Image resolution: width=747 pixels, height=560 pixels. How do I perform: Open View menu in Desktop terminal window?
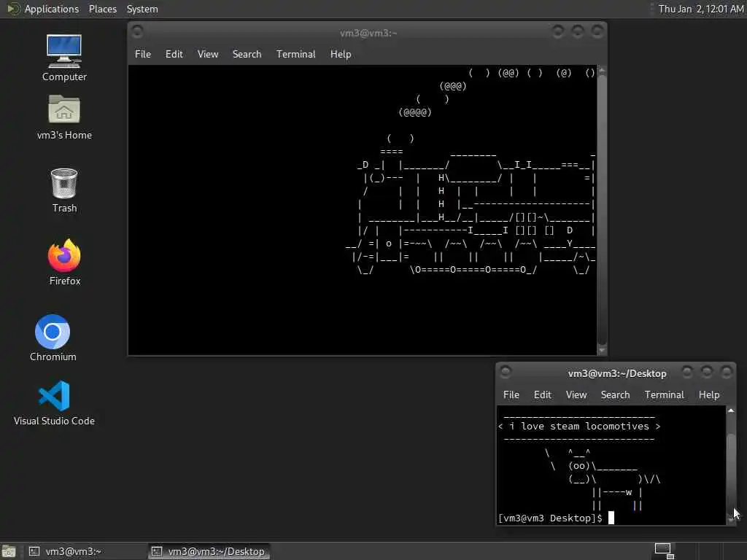coord(576,394)
